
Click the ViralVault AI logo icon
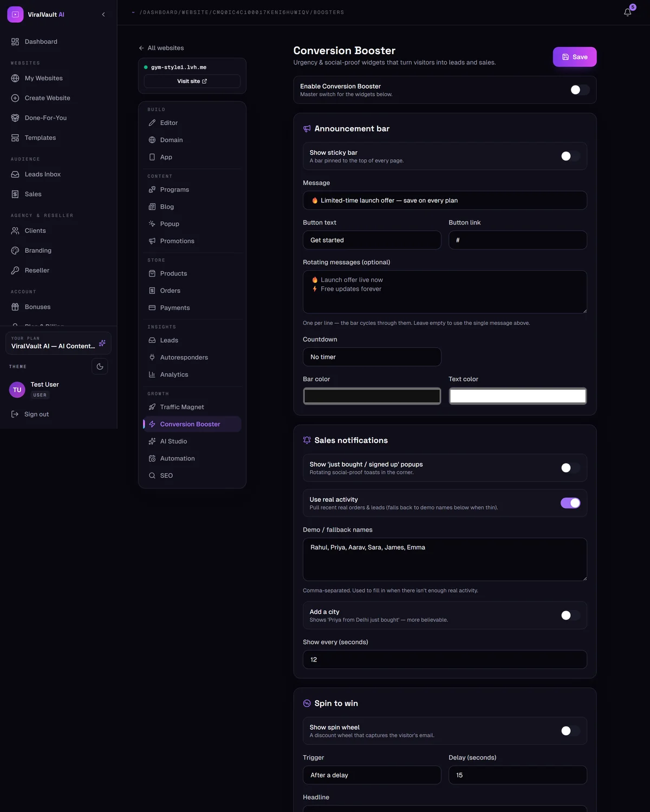tap(15, 15)
